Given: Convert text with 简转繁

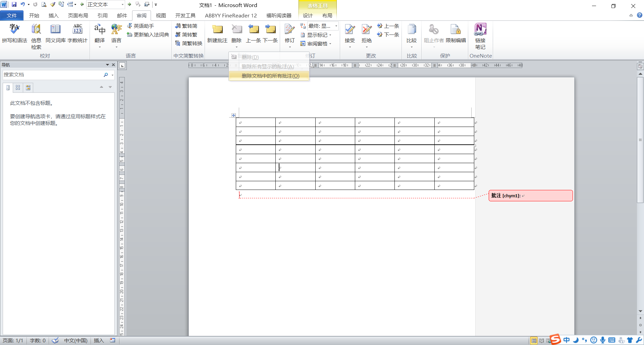Looking at the screenshot, I should click(186, 34).
